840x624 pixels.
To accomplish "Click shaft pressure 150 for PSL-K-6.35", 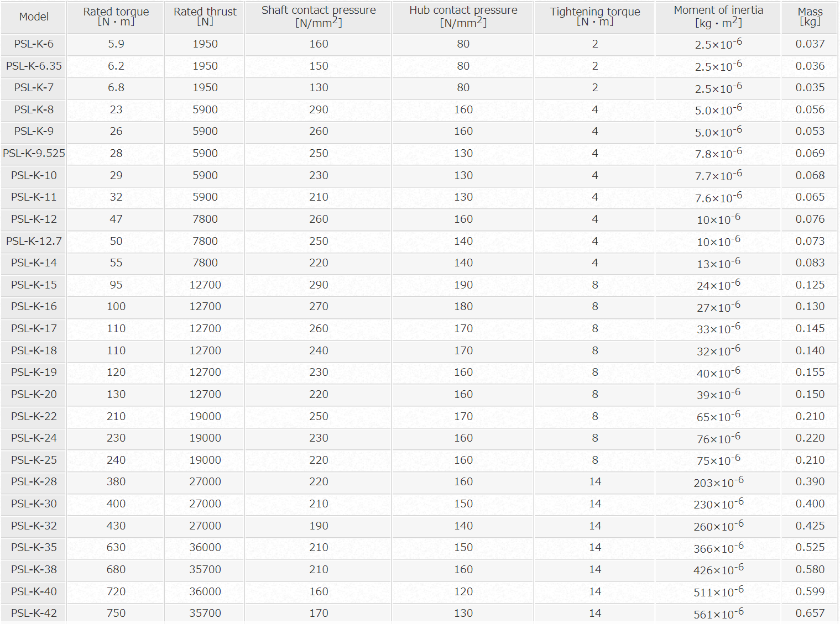I will (x=319, y=66).
